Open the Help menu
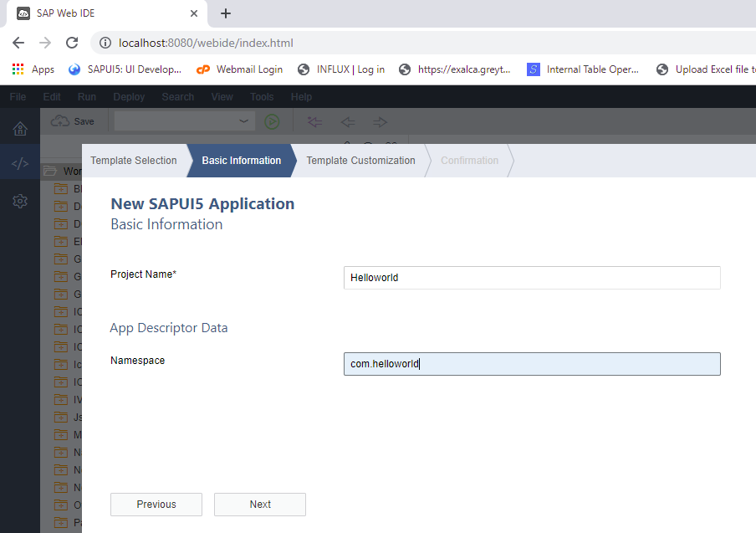This screenshot has width=756, height=533. (301, 97)
